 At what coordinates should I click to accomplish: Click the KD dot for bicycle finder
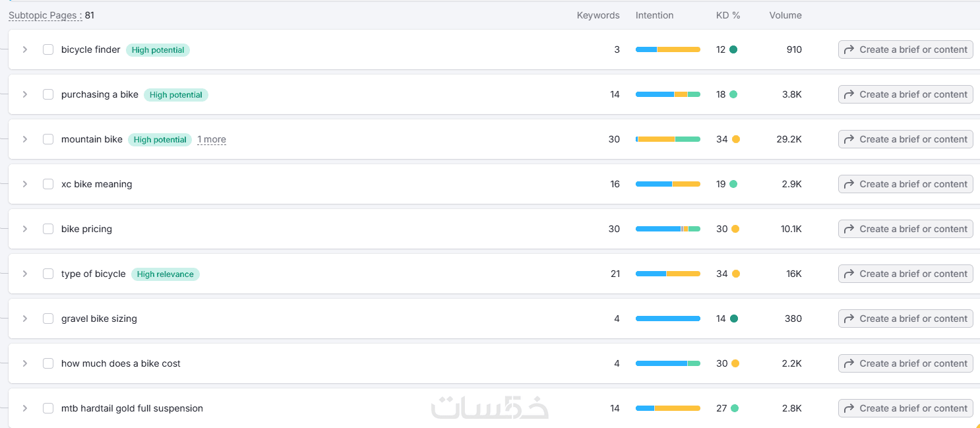coord(733,49)
